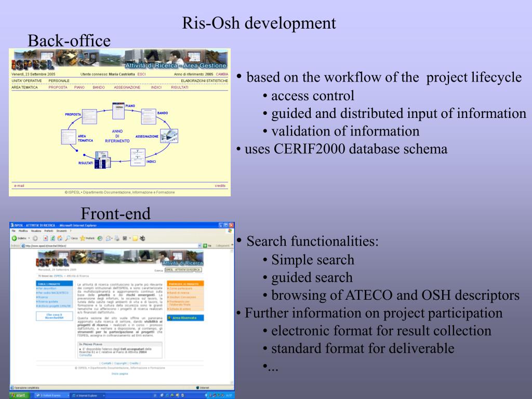
Task: Click the CAMBIA reference year link
Action: 222,74
